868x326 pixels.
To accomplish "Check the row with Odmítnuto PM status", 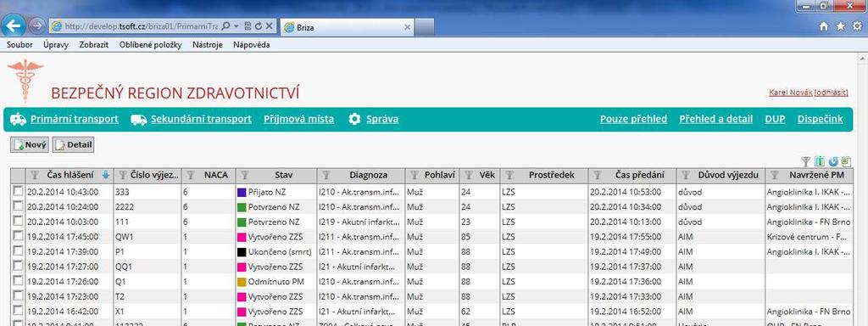I will (19, 281).
